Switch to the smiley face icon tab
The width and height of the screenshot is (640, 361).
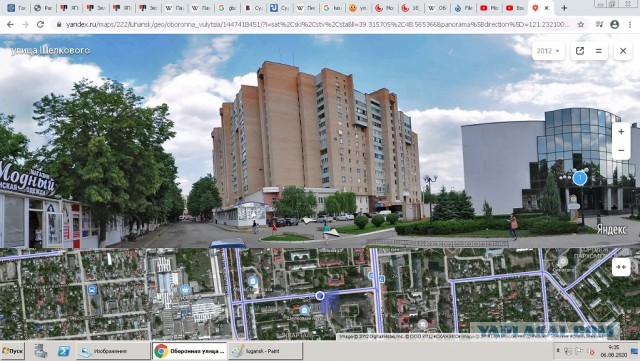coord(358,8)
